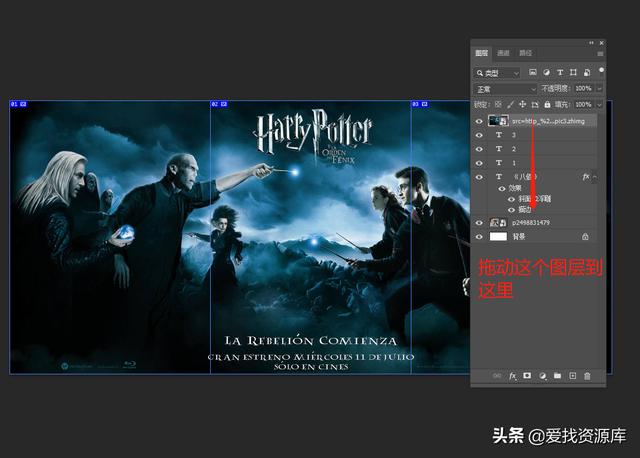Open the 不透明度 opacity value dropdown

(x=598, y=89)
